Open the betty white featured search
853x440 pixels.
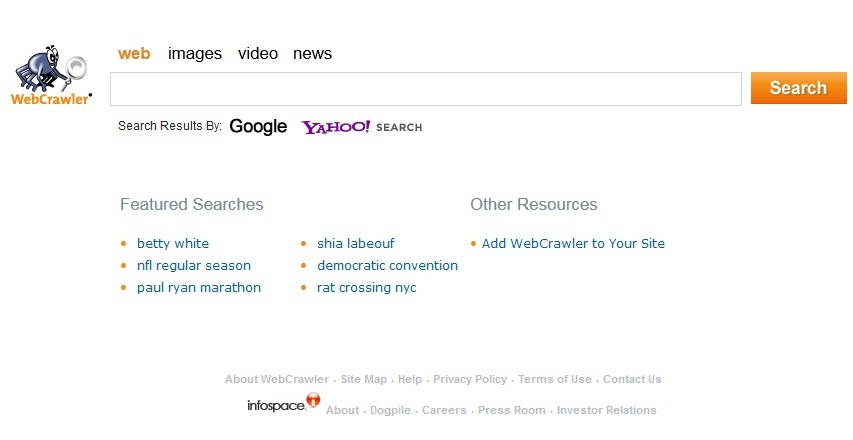pyautogui.click(x=173, y=244)
